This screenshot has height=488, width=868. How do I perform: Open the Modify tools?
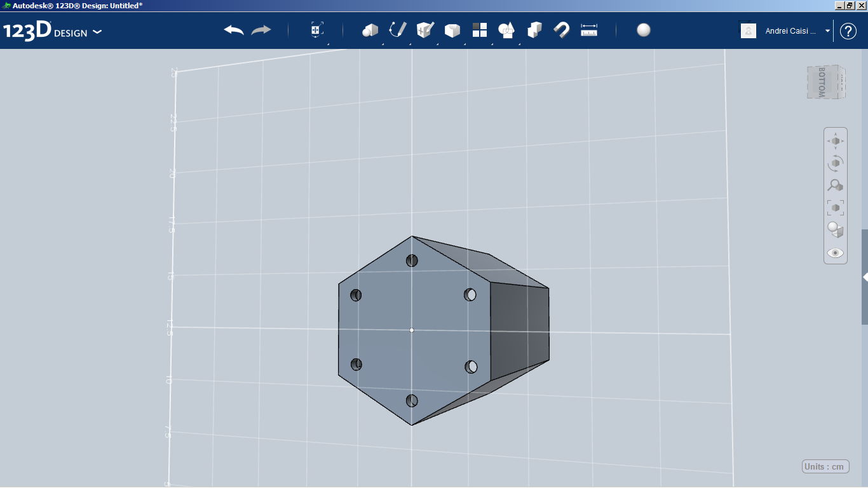(452, 30)
